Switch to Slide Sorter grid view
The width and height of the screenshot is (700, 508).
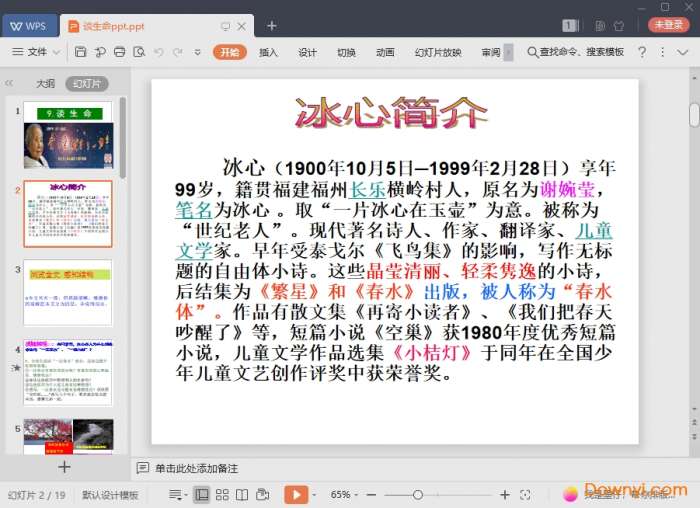(x=222, y=494)
